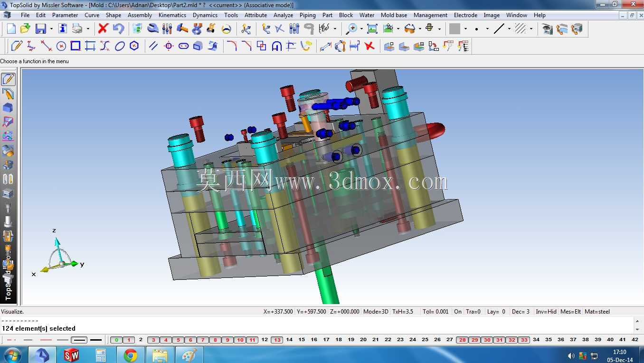Viewport: 644px width, 363px height.
Task: Delete element using the red X icon
Action: tap(103, 29)
